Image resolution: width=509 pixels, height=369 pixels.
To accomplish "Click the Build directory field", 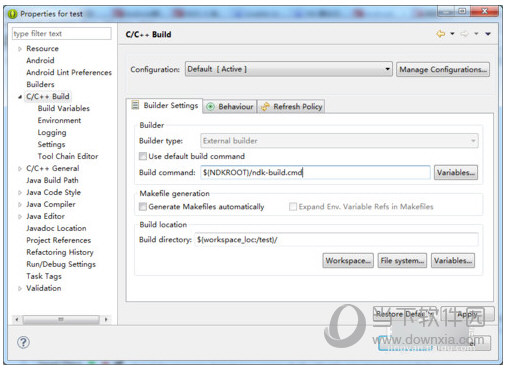I will click(337, 240).
